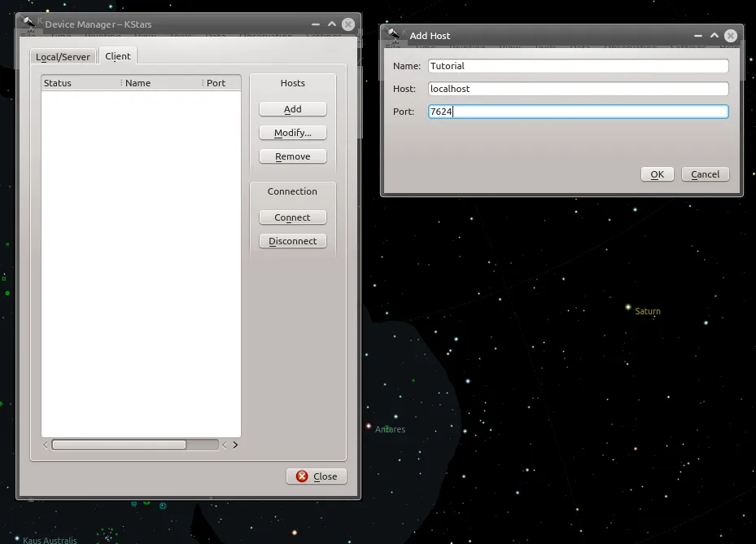The height and width of the screenshot is (544, 756).
Task: Click Remove under Hosts
Action: click(293, 156)
